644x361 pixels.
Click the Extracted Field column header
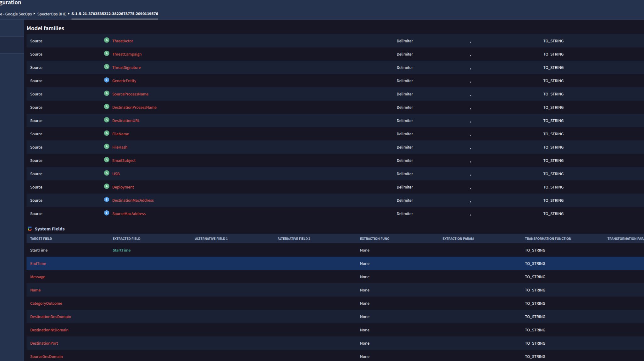click(x=126, y=239)
